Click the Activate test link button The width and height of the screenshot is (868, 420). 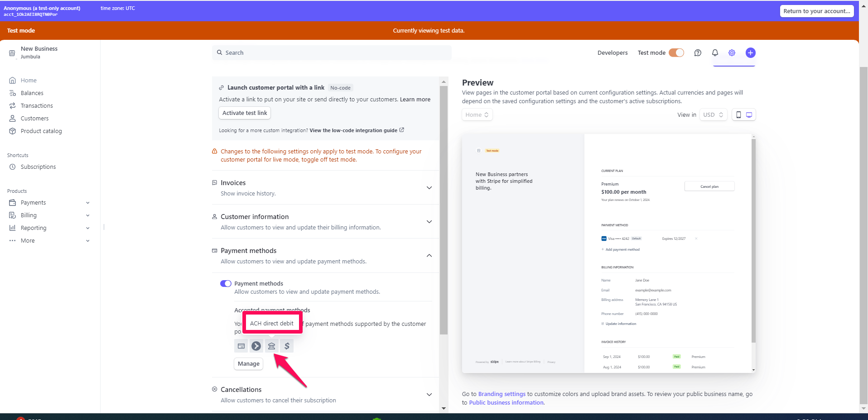tap(245, 113)
